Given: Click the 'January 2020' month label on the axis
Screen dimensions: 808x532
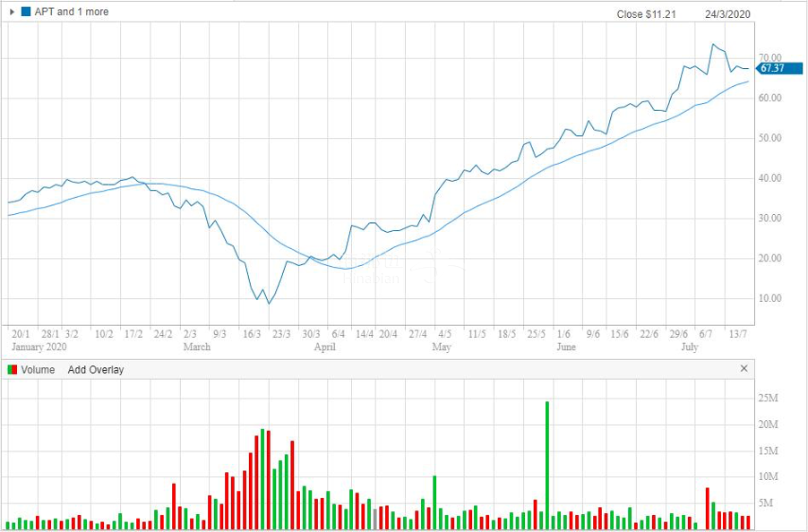Looking at the screenshot, I should [x=38, y=347].
